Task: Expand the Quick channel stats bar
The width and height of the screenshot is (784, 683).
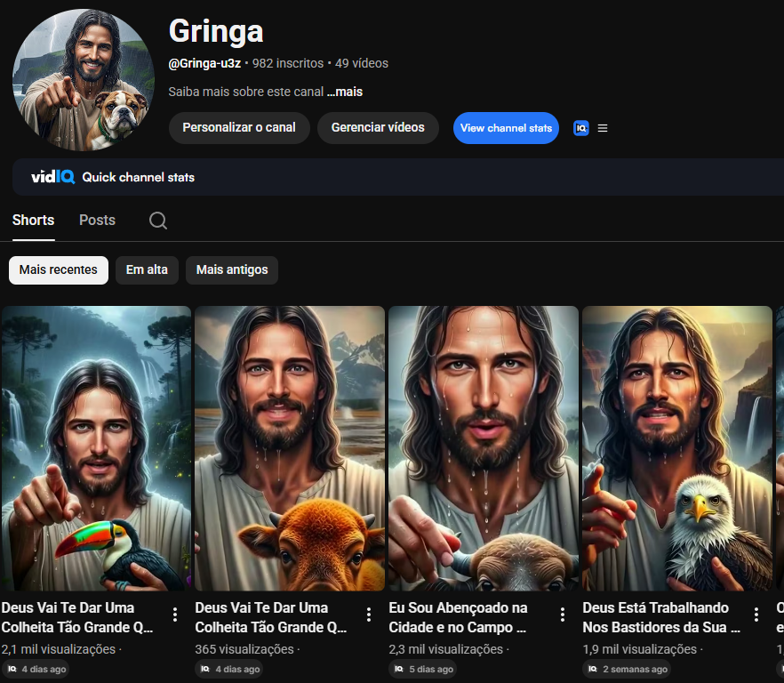Action: 398,177
